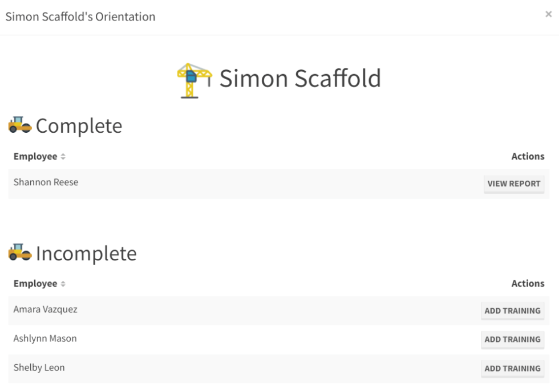Add training for Amara Vazquez
Viewport: 559px width, 392px height.
(512, 311)
